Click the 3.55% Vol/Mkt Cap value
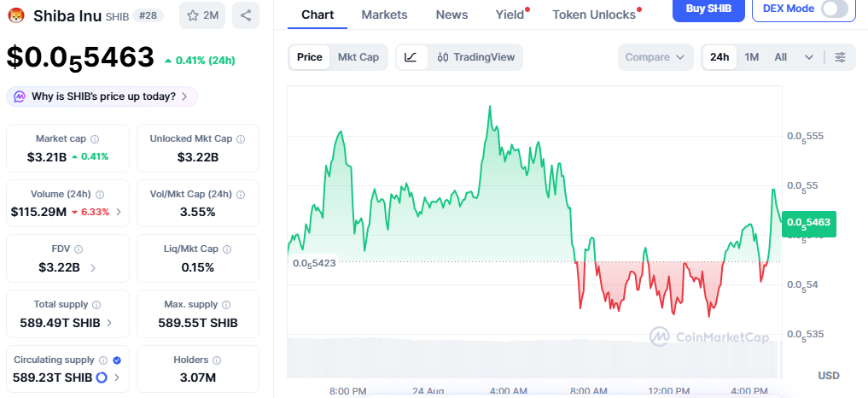Image resolution: width=868 pixels, height=398 pixels. pyautogui.click(x=198, y=212)
